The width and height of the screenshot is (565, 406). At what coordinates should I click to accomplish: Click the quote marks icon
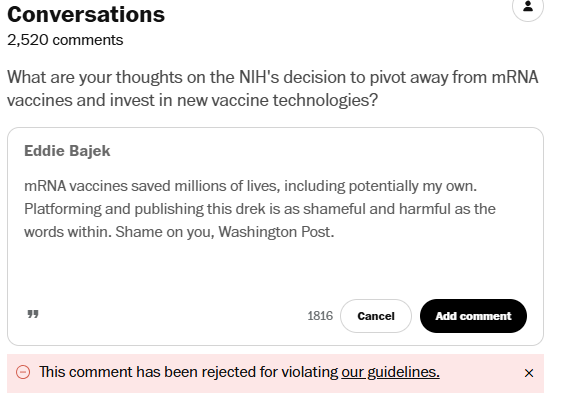[x=33, y=314]
